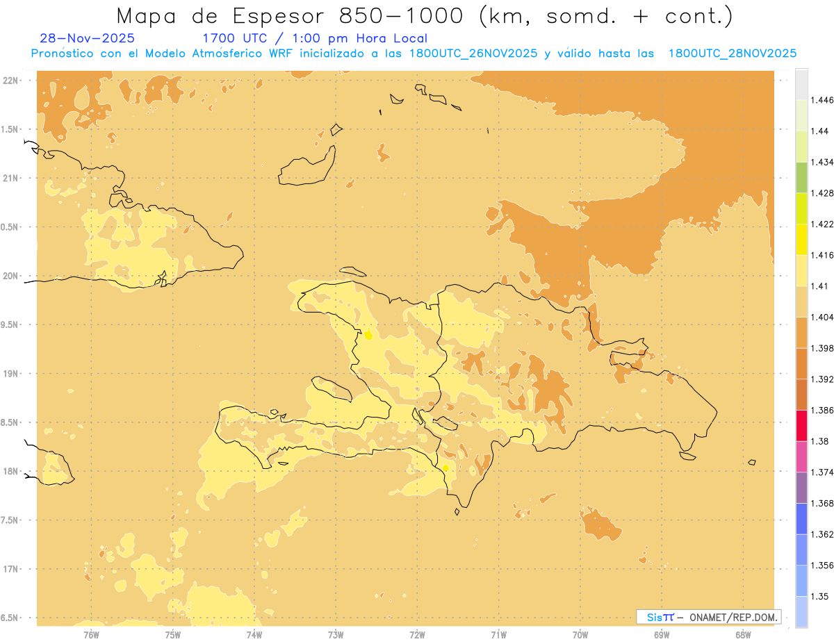The image size is (834, 644).
Task: Click the green colorbar swatch between 1.428 and 1.434
Action: click(801, 177)
